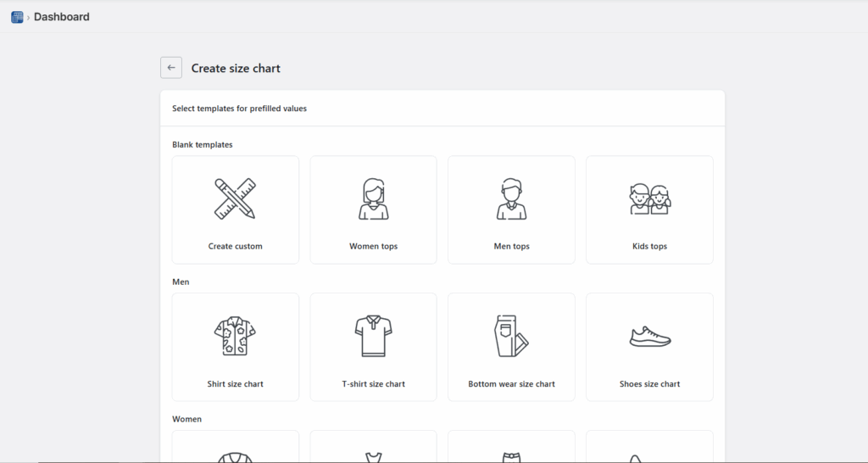868x463 pixels.
Task: Click the app icon beside Dashboard
Action: [17, 17]
